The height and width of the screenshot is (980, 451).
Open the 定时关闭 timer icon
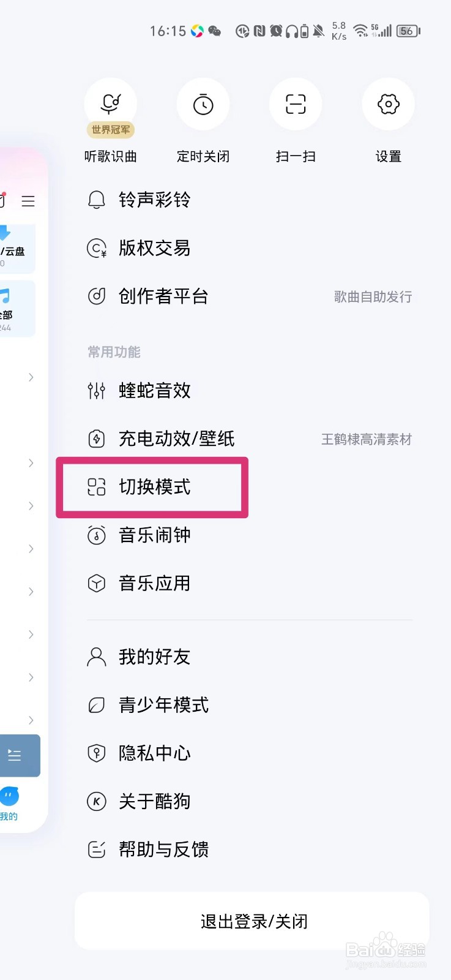pyautogui.click(x=203, y=104)
